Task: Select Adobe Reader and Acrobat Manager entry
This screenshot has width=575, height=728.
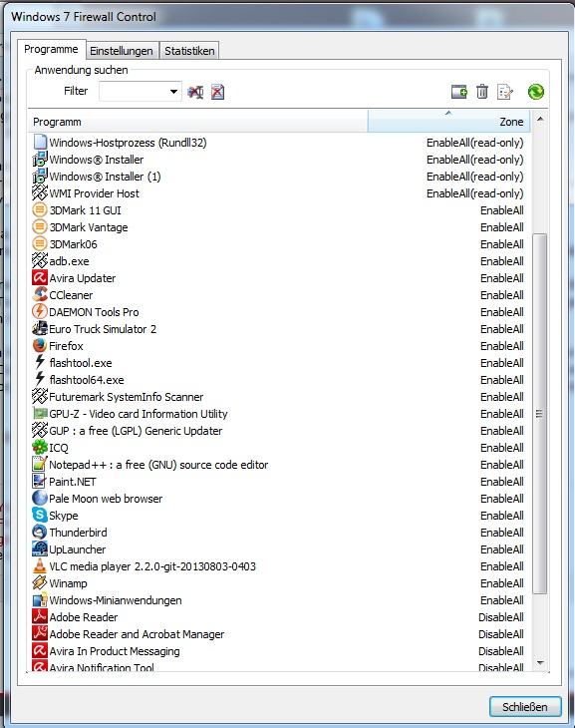Action: click(x=278, y=633)
